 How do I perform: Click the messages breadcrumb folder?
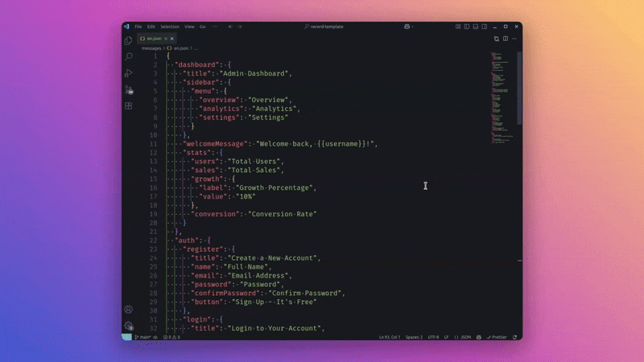(151, 48)
